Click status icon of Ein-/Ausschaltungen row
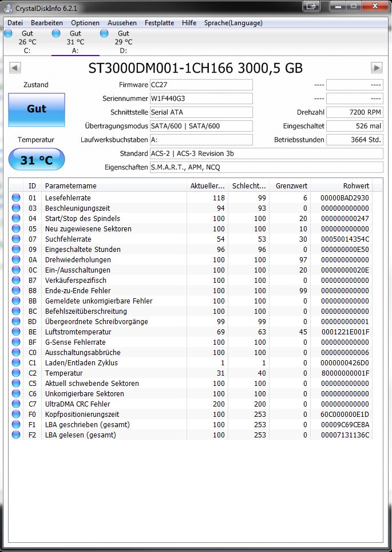The image size is (392, 552). coord(16,270)
